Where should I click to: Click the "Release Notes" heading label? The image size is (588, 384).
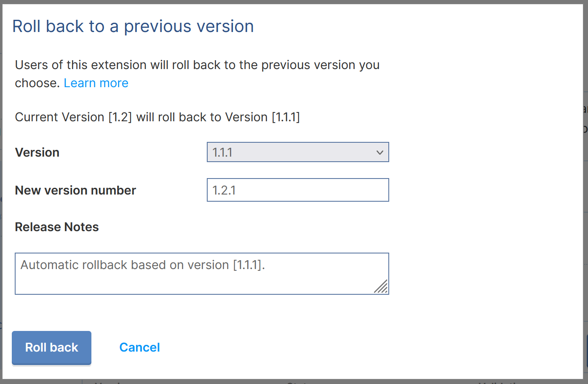tap(57, 227)
